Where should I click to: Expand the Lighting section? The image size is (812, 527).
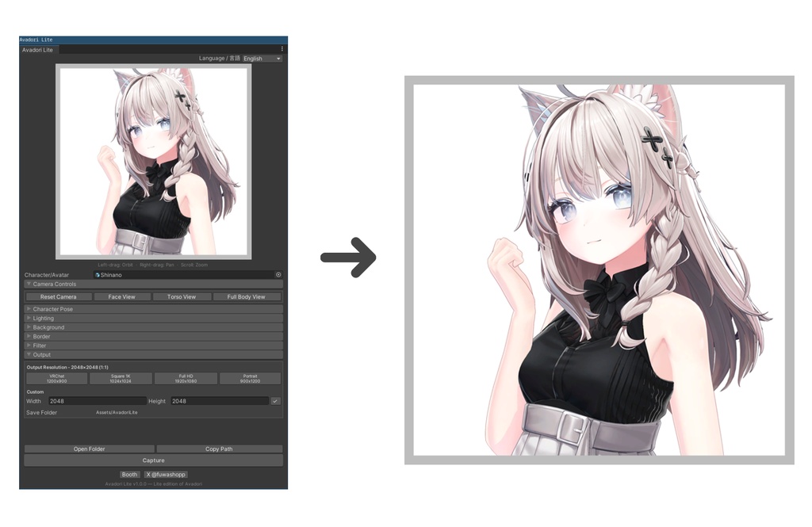pos(153,319)
